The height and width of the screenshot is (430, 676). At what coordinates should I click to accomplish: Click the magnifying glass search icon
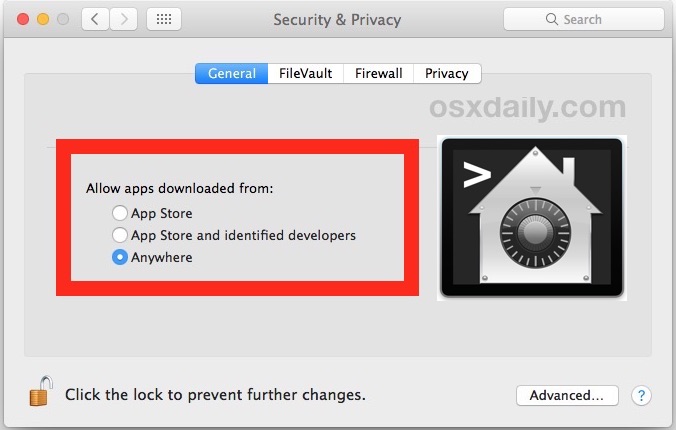click(551, 19)
